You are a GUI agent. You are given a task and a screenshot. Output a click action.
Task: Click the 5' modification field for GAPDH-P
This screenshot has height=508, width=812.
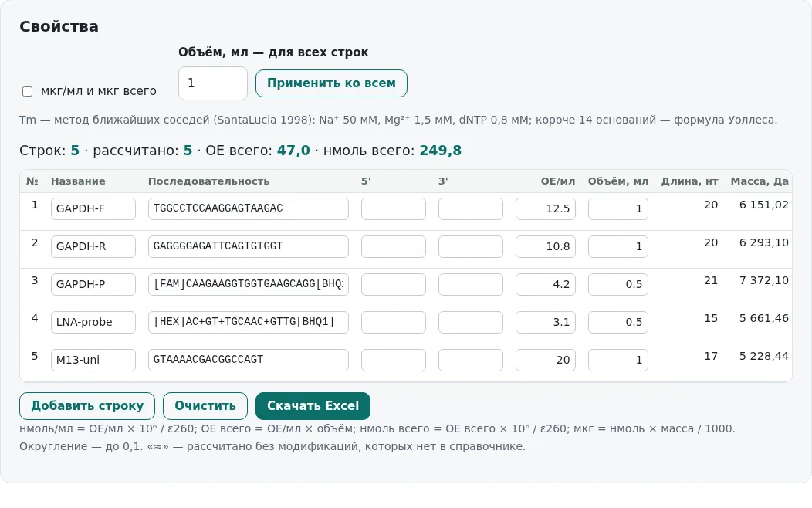point(394,284)
